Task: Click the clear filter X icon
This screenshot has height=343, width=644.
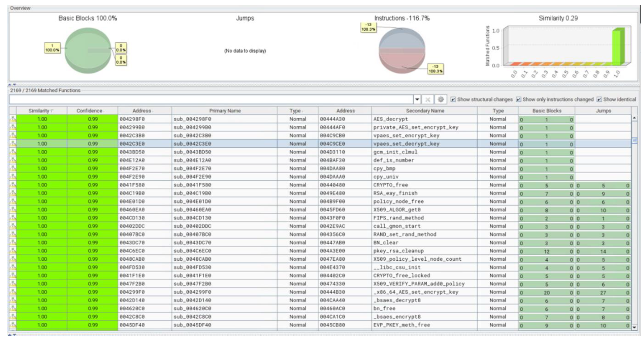Action: [427, 99]
